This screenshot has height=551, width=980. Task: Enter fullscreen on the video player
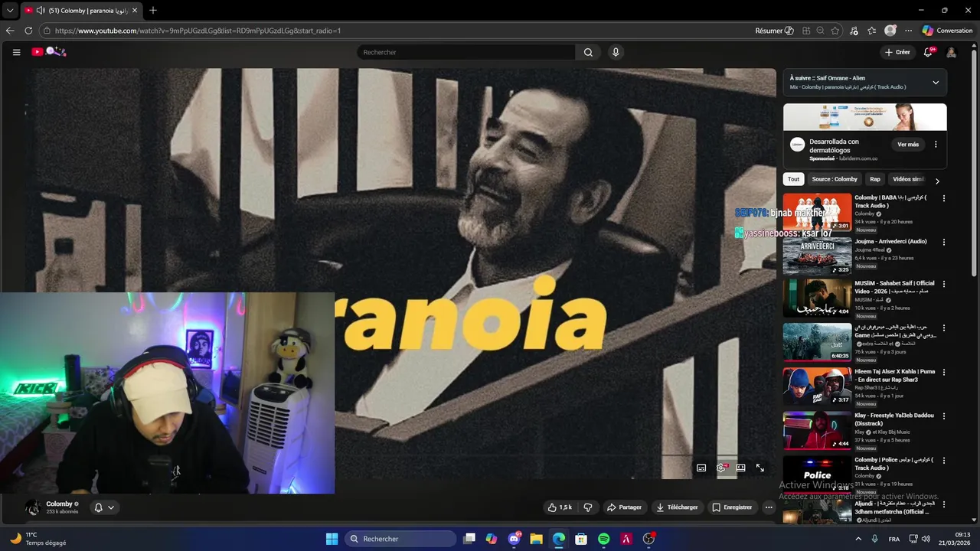(x=760, y=468)
